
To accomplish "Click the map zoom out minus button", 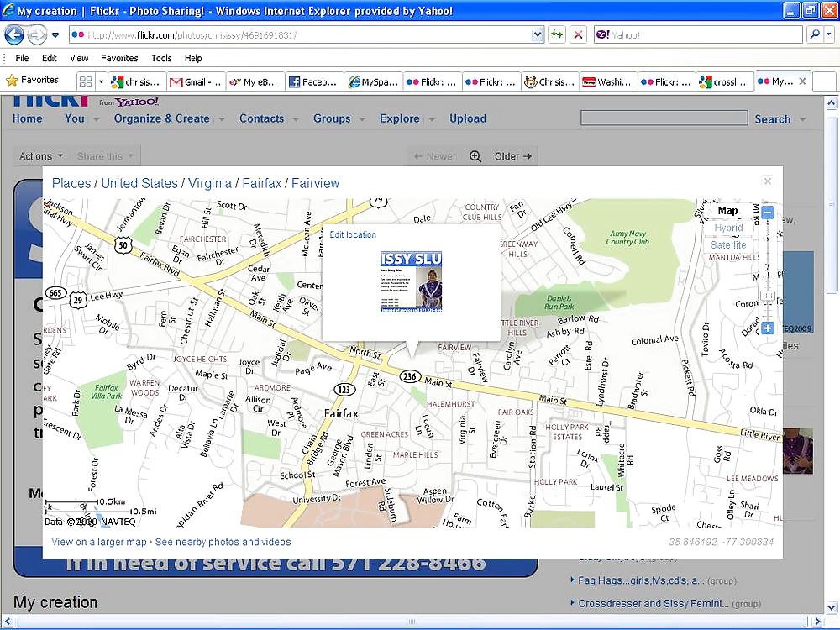I will click(768, 213).
